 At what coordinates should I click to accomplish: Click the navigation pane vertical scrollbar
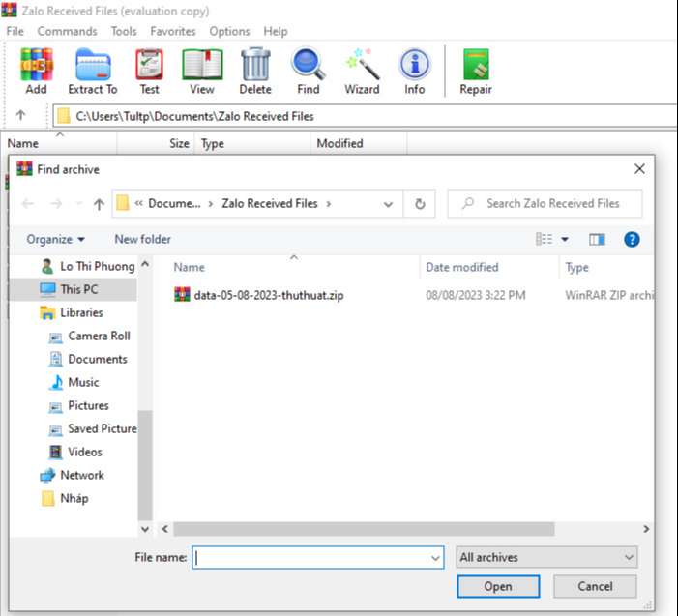tap(145, 465)
